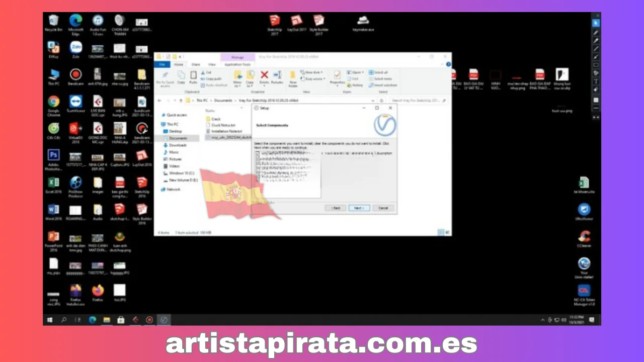Click the Explorer up arrow
Image resolution: width=644 pixels, height=362 pixels.
pyautogui.click(x=182, y=101)
